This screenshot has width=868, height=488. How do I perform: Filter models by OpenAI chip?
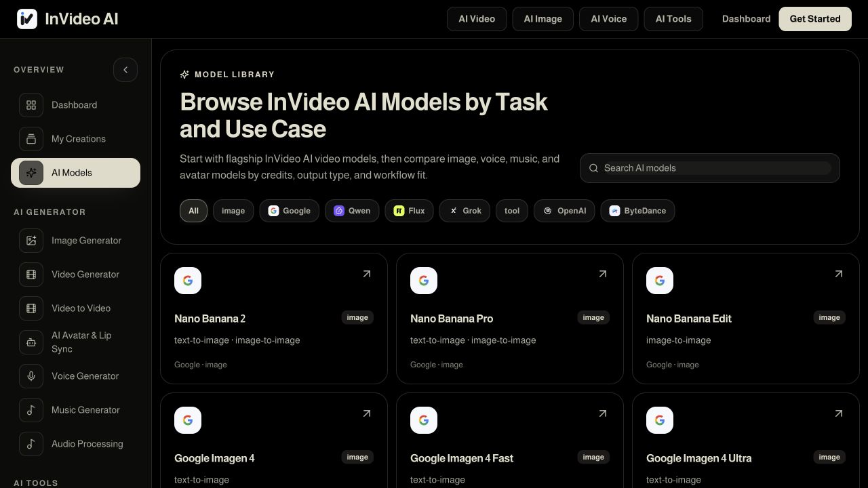point(564,211)
